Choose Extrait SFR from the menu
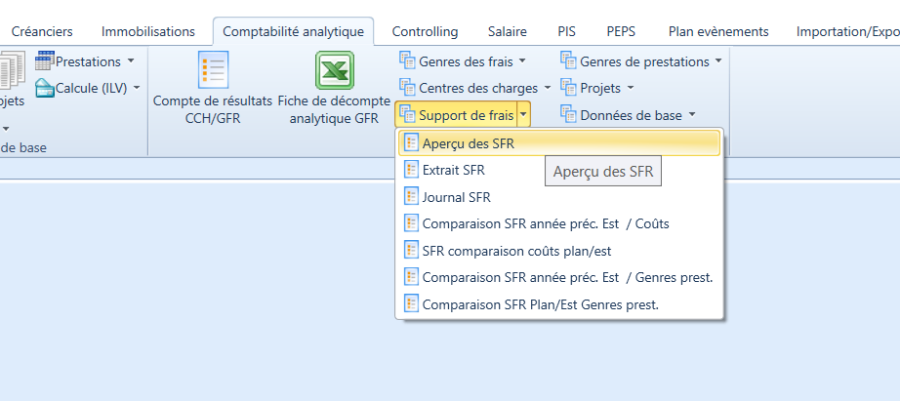The width and height of the screenshot is (900, 401). coord(453,170)
